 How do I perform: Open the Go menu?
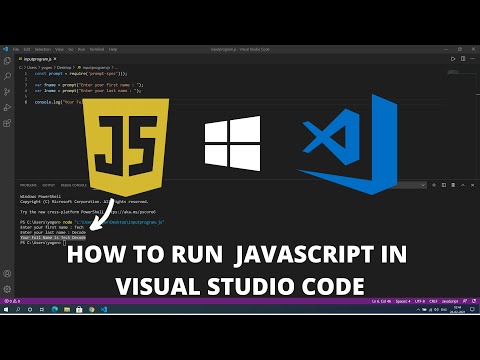point(71,49)
